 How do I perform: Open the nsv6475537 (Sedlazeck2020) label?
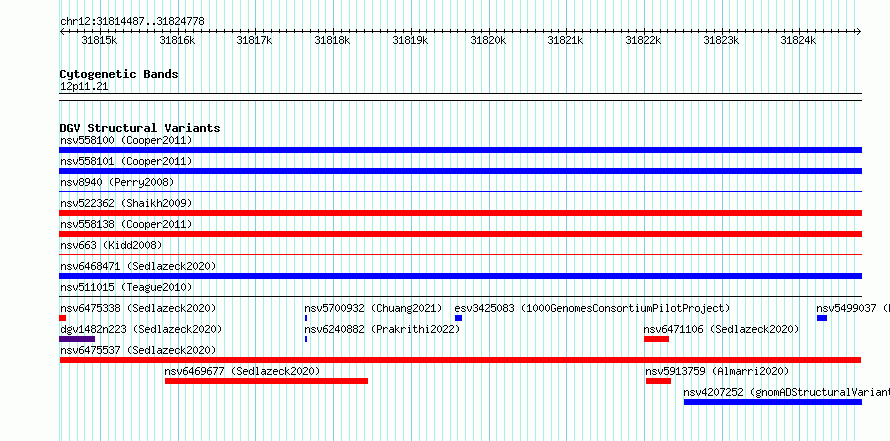[x=138, y=350]
